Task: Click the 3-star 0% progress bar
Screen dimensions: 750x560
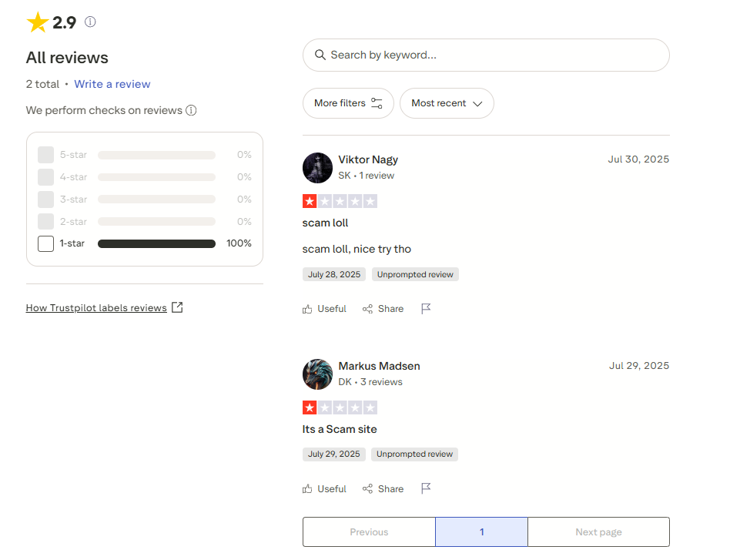Action: coord(156,199)
